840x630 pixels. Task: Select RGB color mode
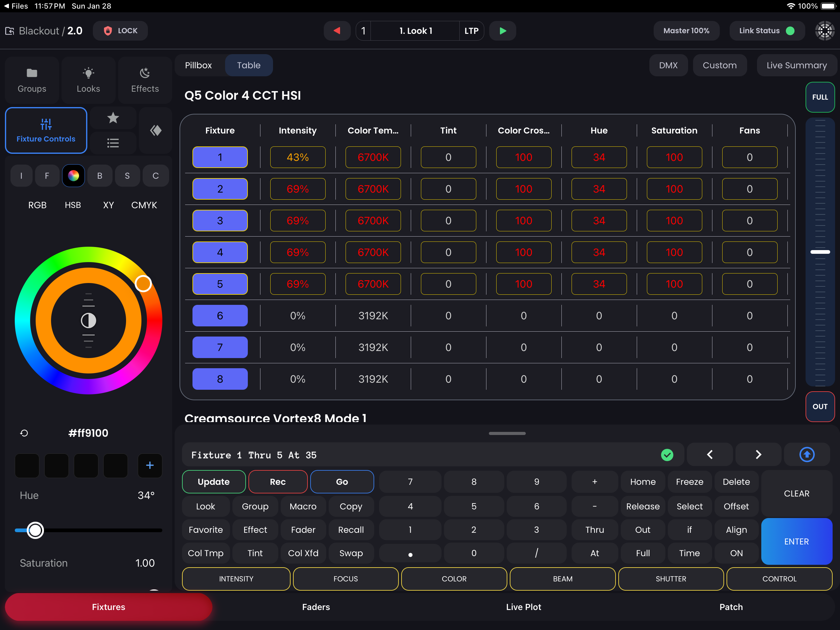point(37,205)
